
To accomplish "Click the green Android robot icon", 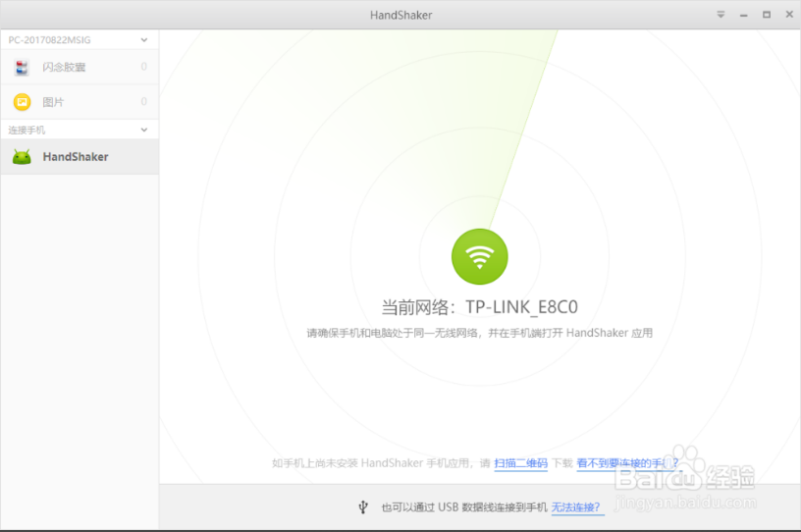I will tap(22, 157).
